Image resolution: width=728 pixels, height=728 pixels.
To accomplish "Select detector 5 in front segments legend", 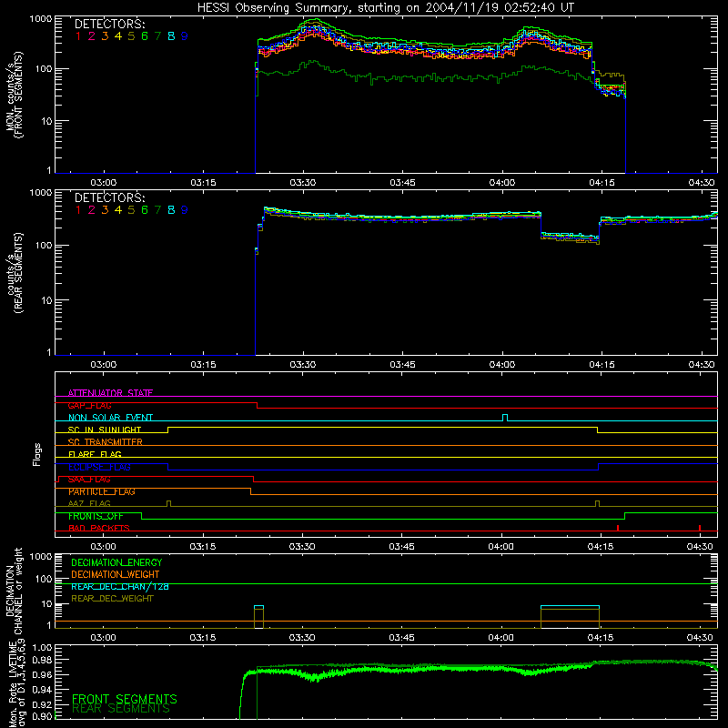I will coord(131,36).
